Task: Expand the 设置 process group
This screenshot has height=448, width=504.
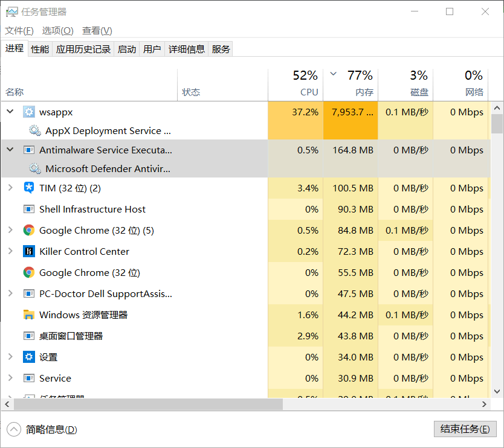Action: click(x=10, y=356)
